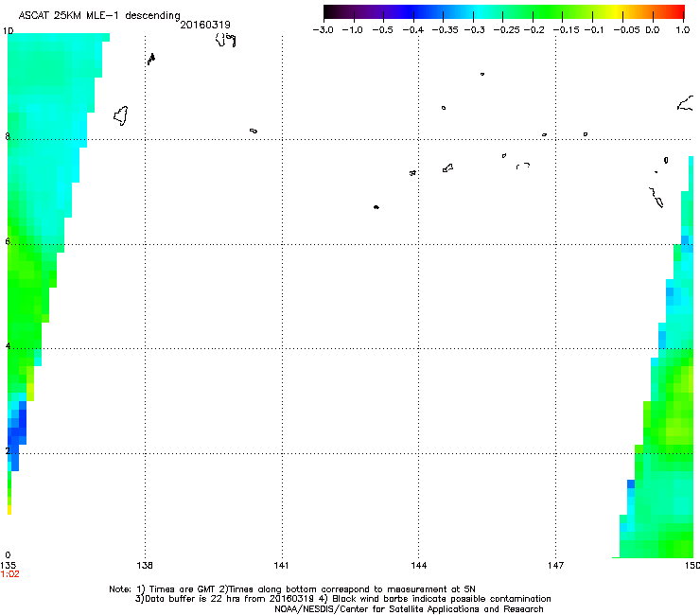Image resolution: width=700 pixels, height=615 pixels.
Task: Click the red timestamp 1:02
Action: pos(9,574)
